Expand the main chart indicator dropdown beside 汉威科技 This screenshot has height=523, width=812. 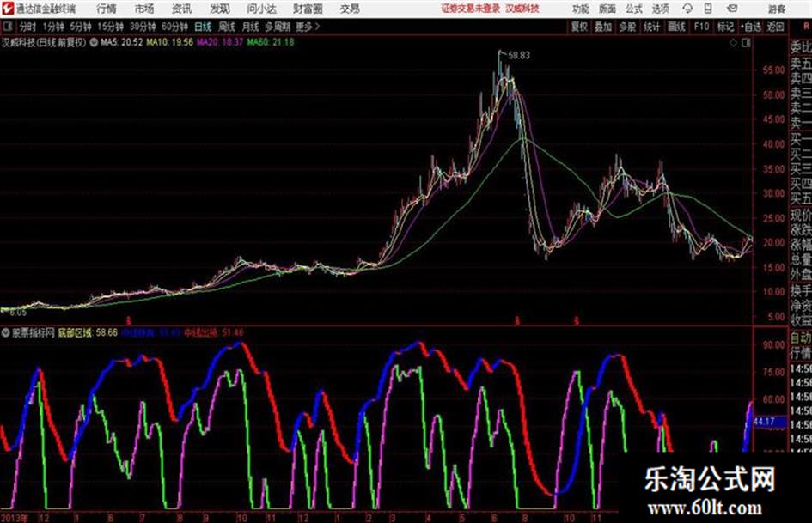click(94, 42)
